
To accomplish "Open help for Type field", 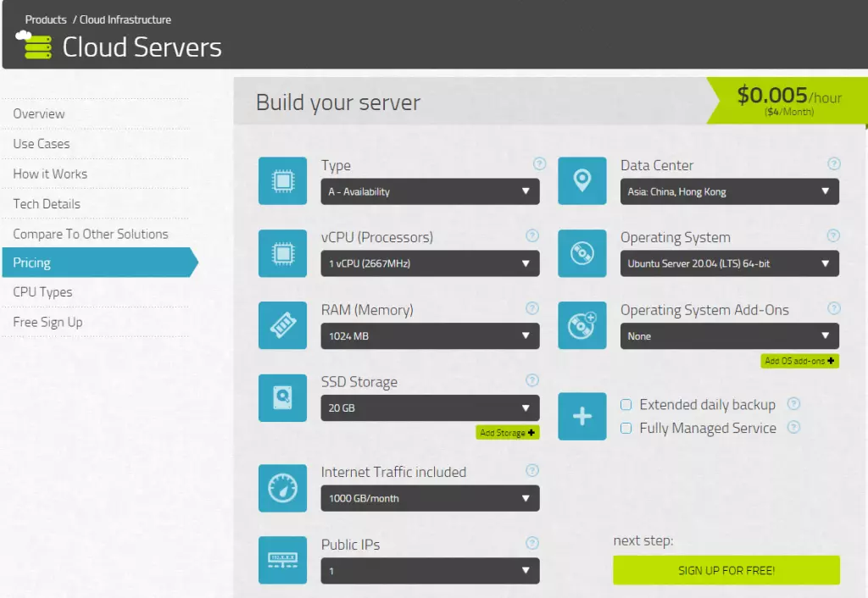I will 539,163.
